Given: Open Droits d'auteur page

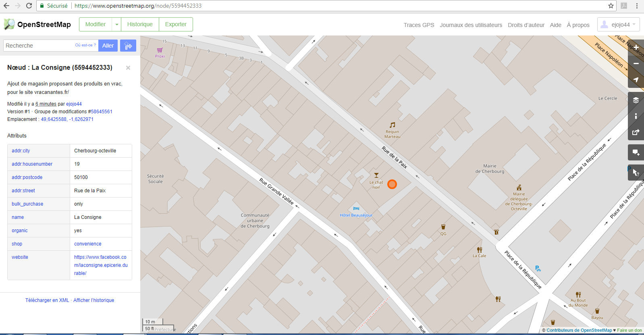Looking at the screenshot, I should tap(526, 25).
